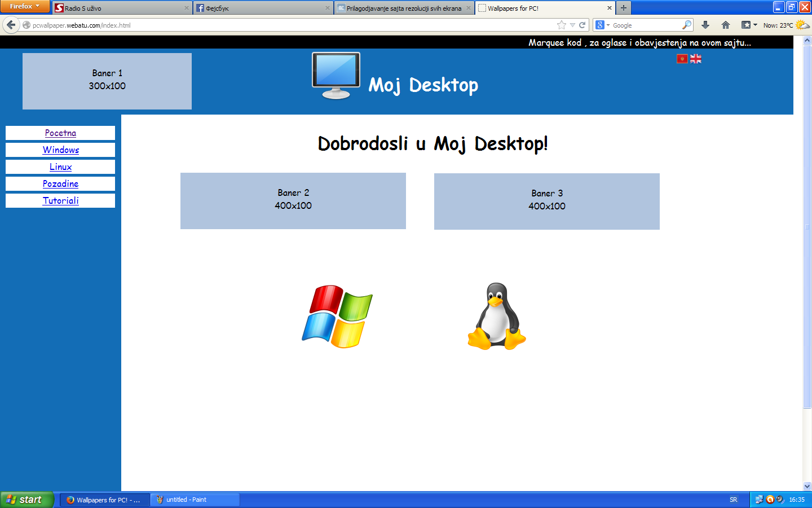Image resolution: width=812 pixels, height=508 pixels.
Task: Click the Now: 23°C weather text
Action: [x=778, y=25]
